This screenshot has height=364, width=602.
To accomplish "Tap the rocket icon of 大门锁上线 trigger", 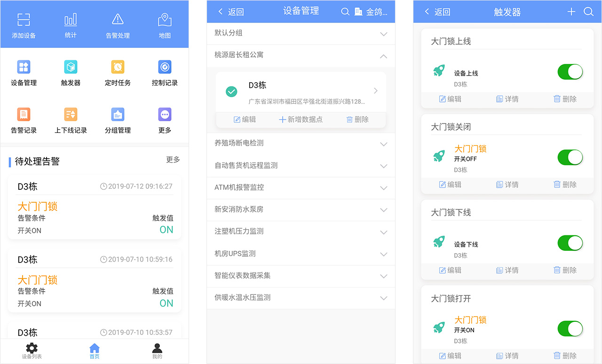I will point(439,71).
